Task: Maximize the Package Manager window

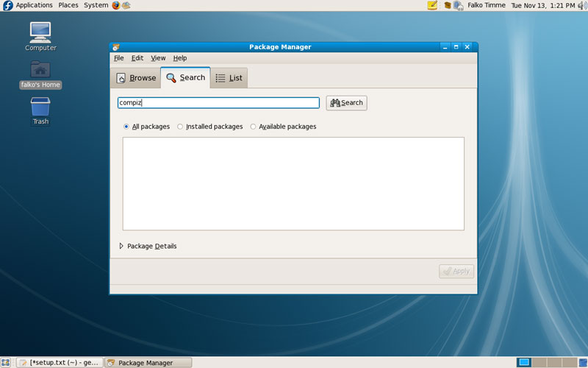Action: [456, 47]
